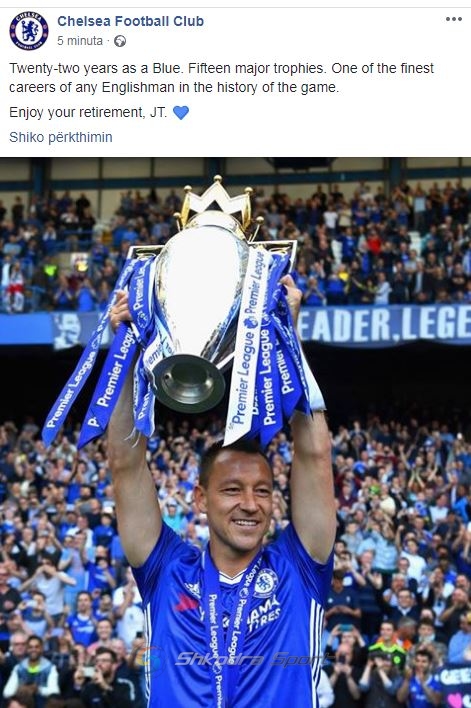Click the "Enjoy your retirement, JT." line

(88, 112)
